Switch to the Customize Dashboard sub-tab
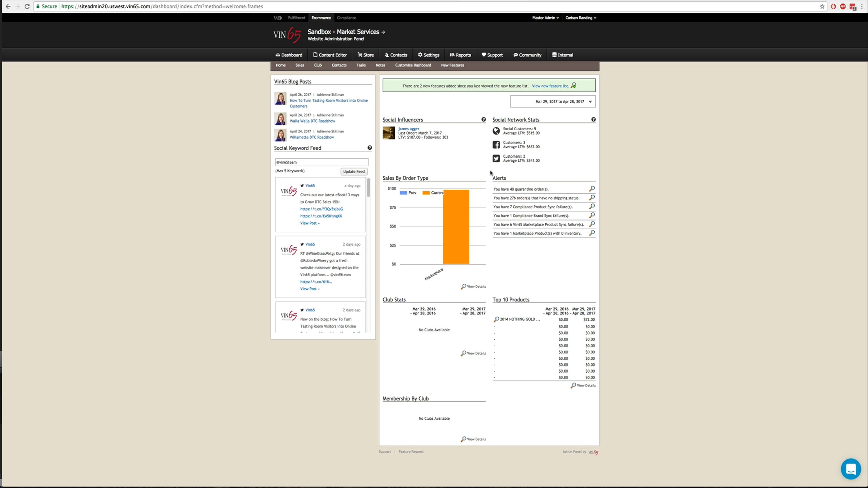This screenshot has height=488, width=868. tap(413, 65)
